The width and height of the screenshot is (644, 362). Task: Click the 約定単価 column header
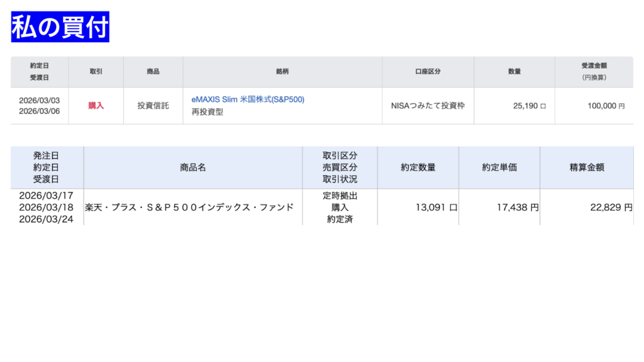pyautogui.click(x=499, y=167)
